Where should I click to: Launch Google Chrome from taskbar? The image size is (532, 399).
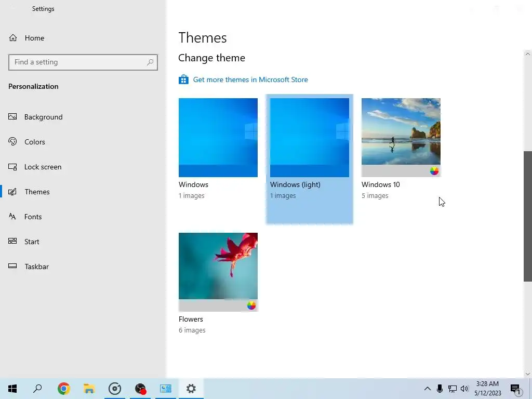pyautogui.click(x=64, y=389)
